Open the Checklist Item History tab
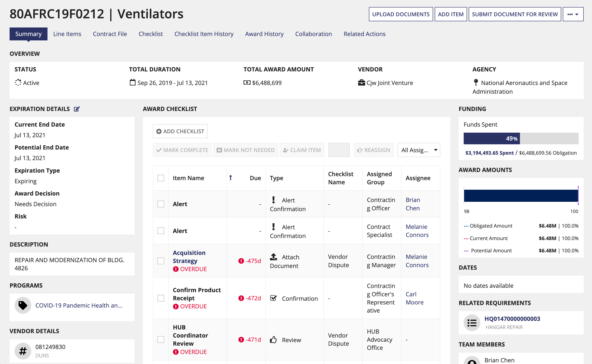592x364 pixels. tap(204, 34)
